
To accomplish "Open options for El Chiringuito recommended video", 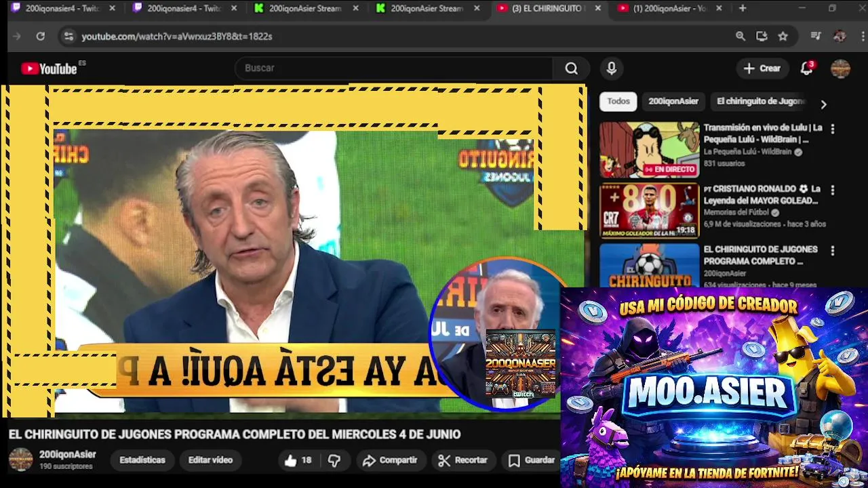I will click(x=832, y=251).
